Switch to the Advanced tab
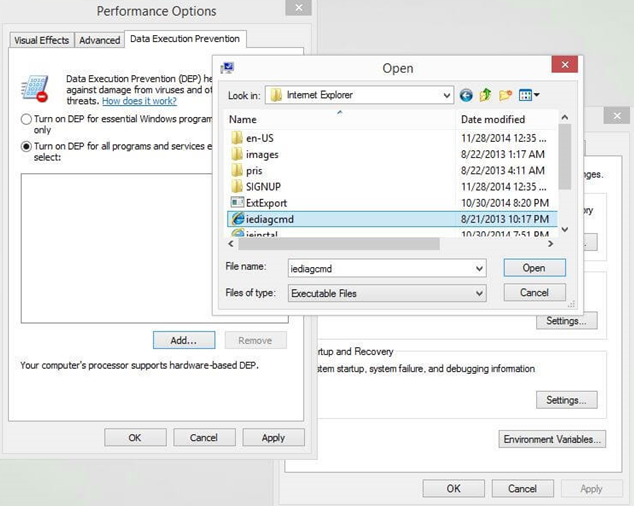 point(99,40)
